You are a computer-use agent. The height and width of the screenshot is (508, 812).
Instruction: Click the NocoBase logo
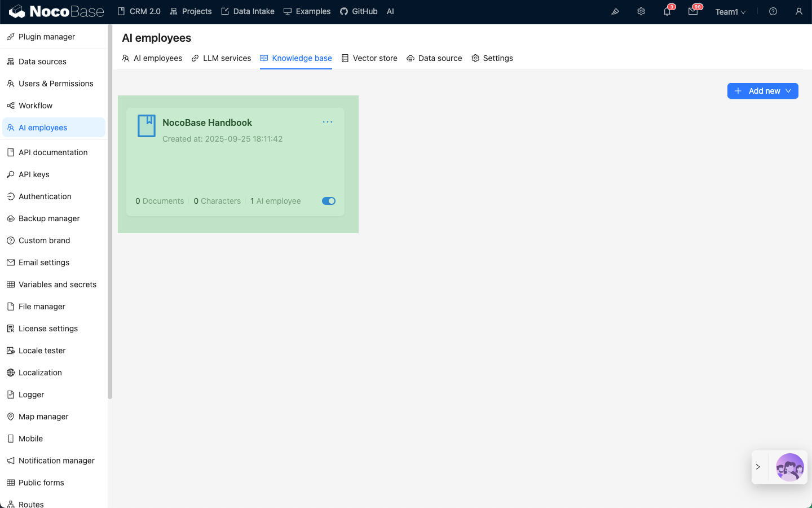56,11
